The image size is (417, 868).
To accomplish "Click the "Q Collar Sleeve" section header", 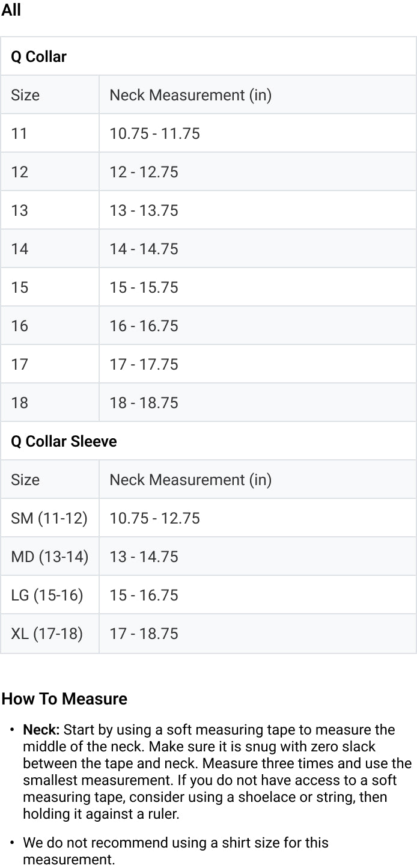I will click(64, 441).
